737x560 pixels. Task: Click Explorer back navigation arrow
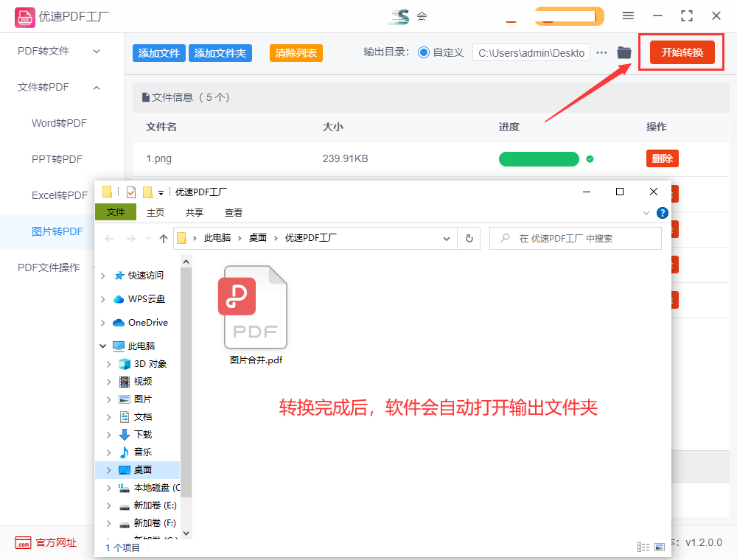tap(110, 239)
